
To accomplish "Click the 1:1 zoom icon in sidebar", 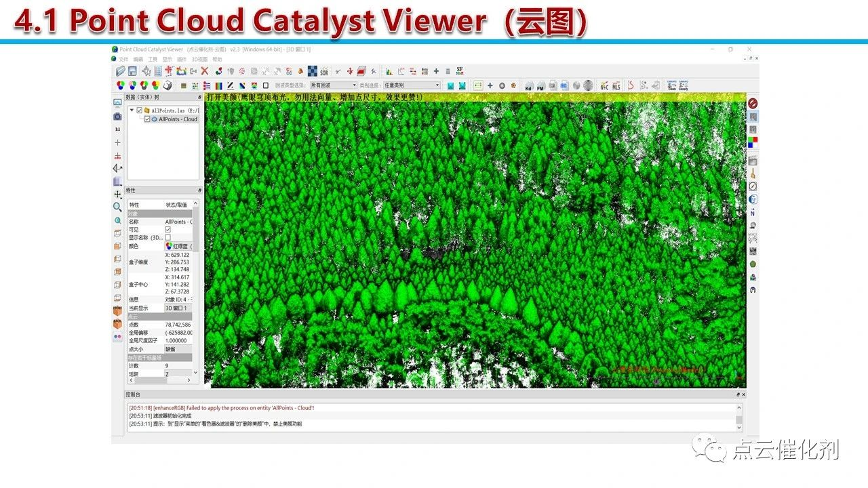I will (x=117, y=129).
